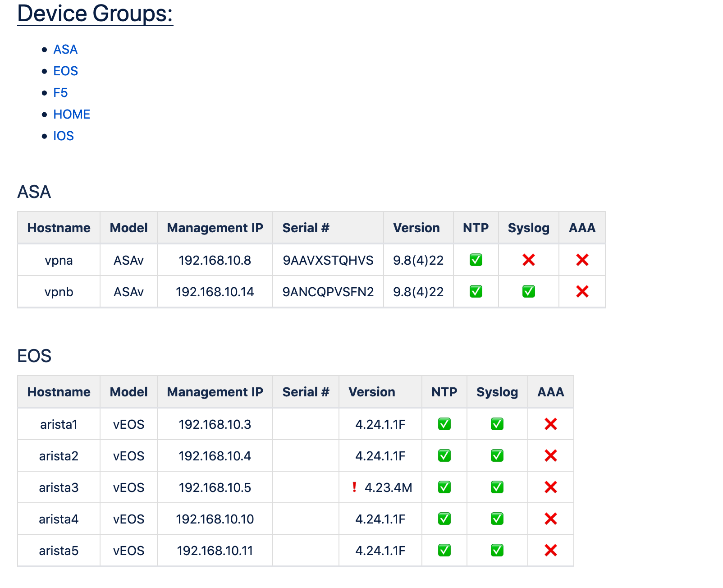Click the NTP check icon for arista3

pos(444,487)
